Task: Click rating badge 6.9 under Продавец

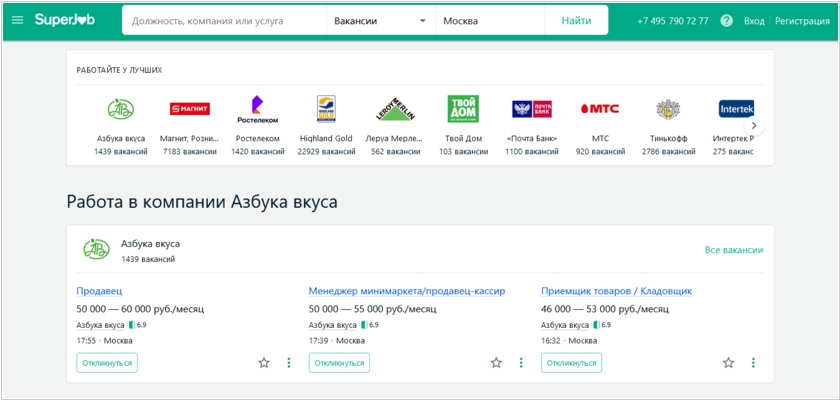Action: point(137,325)
